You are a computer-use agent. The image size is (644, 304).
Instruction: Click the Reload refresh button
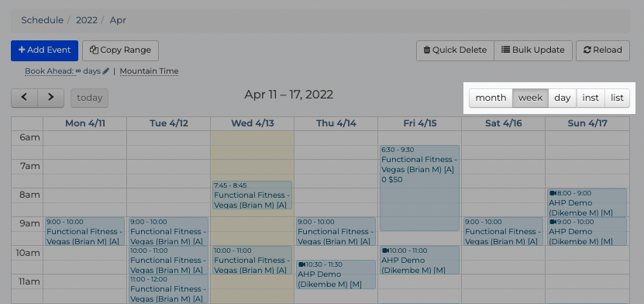[x=602, y=50]
